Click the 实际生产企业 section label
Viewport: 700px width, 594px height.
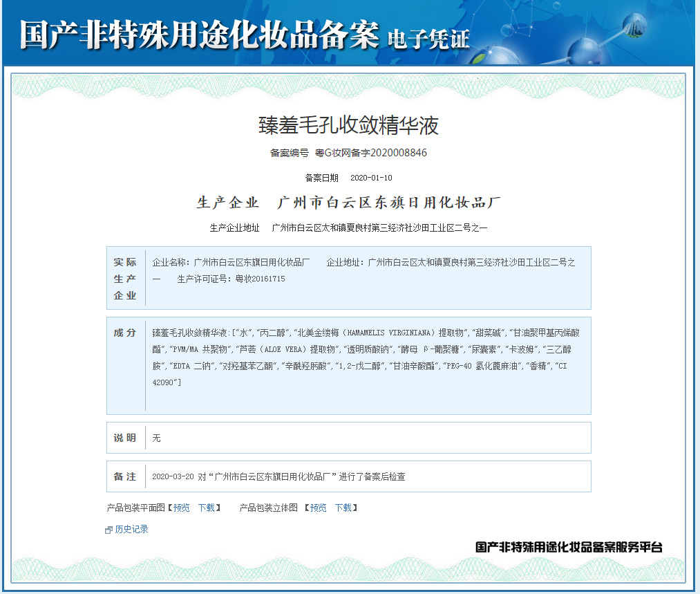coord(125,279)
